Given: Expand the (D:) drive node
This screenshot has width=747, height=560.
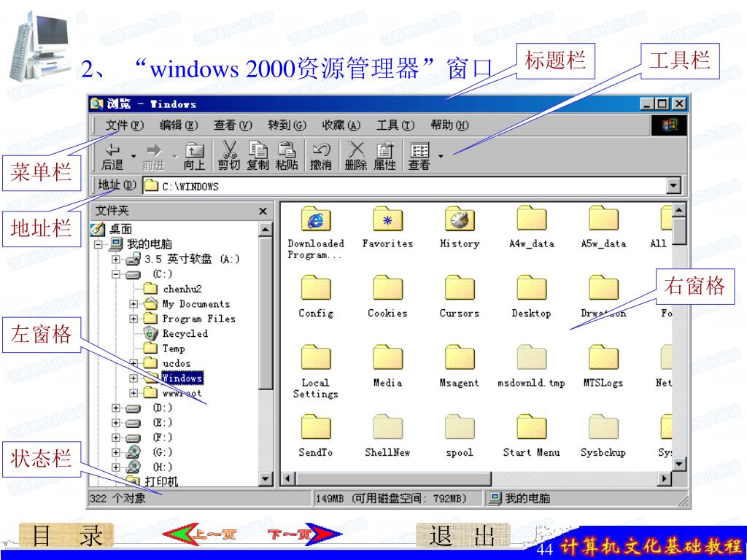Looking at the screenshot, I should tap(116, 408).
